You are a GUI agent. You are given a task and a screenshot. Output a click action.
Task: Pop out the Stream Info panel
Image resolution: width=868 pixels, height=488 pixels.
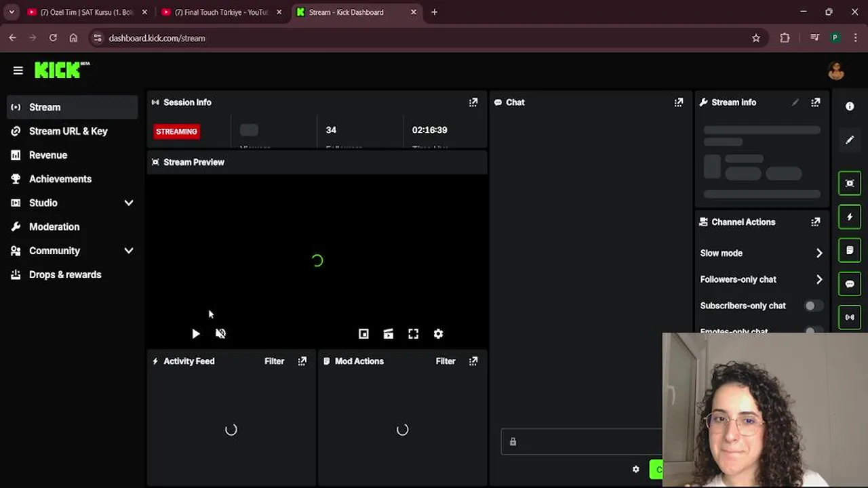[x=816, y=102]
